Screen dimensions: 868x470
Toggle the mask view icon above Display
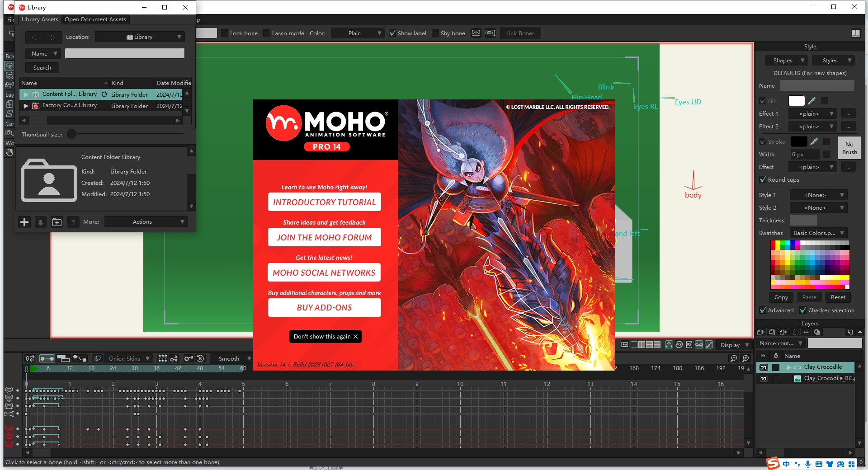(x=698, y=345)
